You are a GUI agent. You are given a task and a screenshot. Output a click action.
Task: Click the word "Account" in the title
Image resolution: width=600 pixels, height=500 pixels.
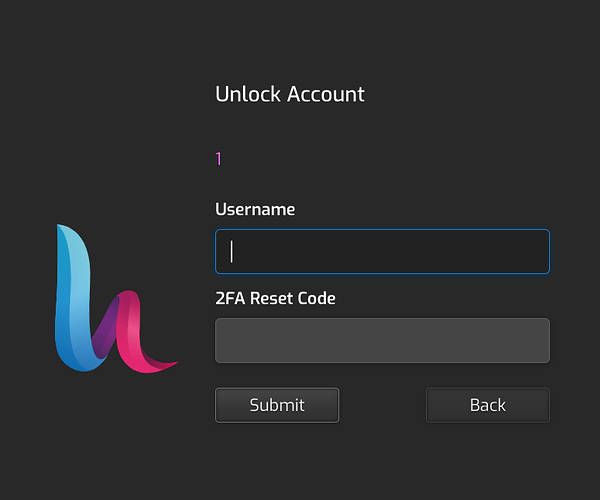[326, 95]
